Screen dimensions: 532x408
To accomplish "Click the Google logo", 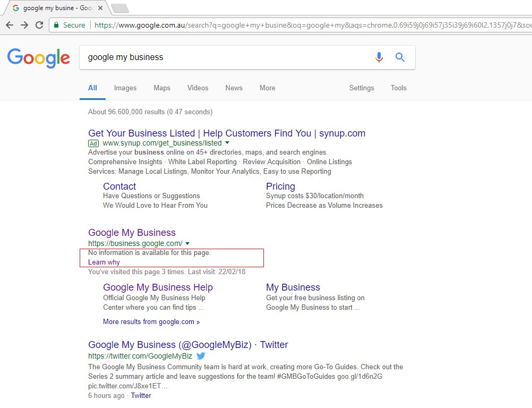I will tap(38, 58).
